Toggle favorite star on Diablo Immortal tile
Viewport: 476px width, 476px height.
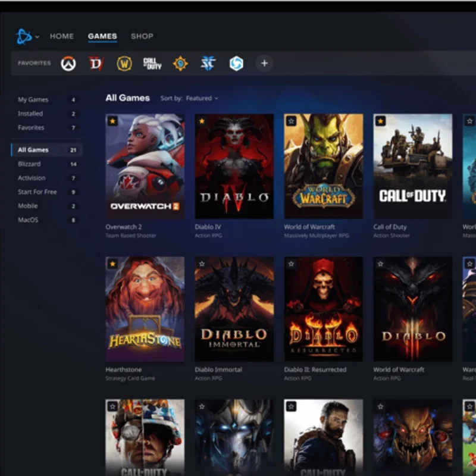point(202,264)
